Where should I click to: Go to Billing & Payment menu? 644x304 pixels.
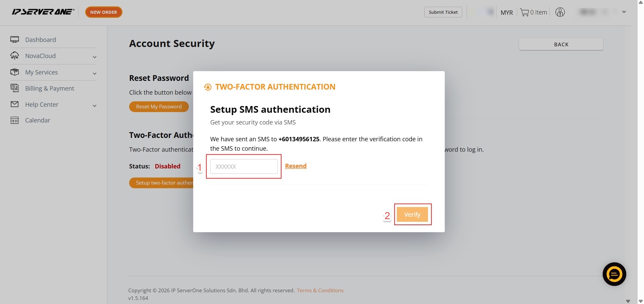coord(50,88)
